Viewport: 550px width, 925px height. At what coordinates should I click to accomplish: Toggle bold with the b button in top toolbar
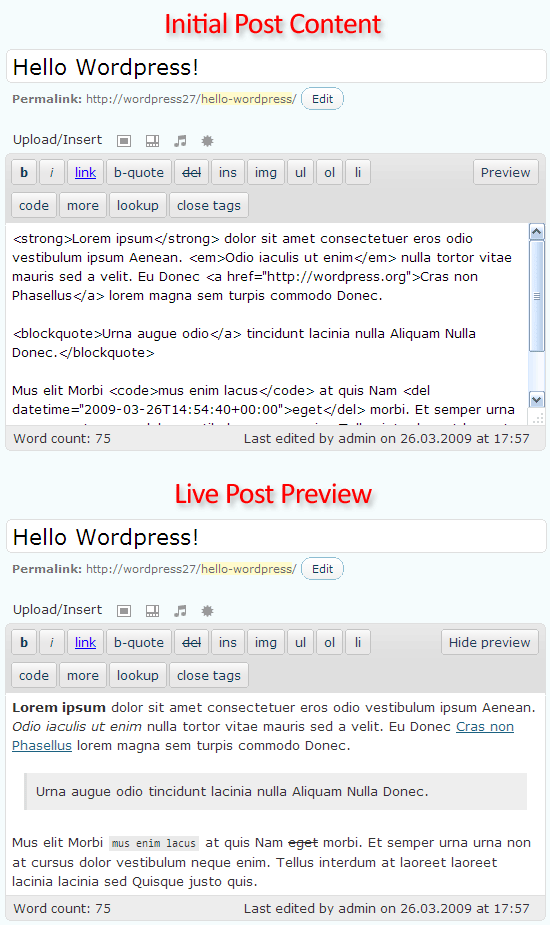click(x=24, y=172)
